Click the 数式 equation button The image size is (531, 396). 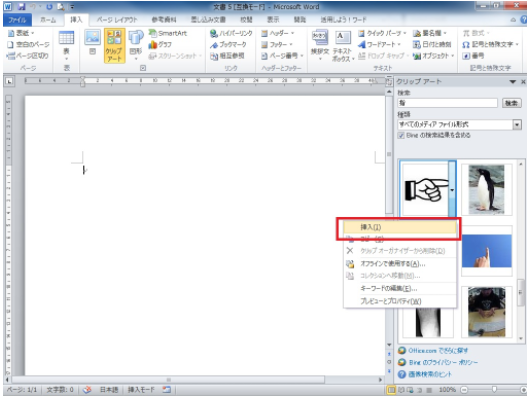[x=476, y=33]
